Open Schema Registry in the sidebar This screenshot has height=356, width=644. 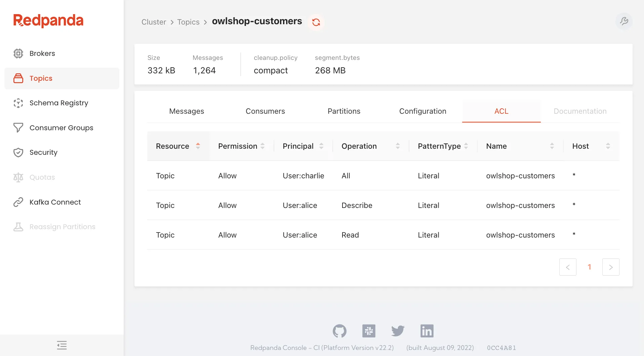coord(62,103)
